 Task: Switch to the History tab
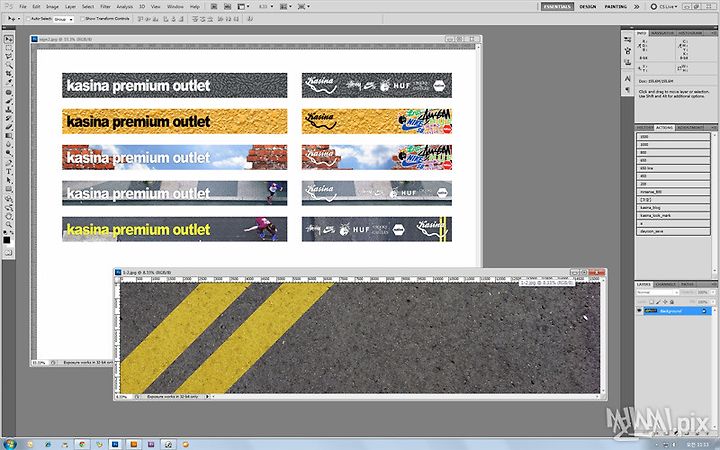644,127
